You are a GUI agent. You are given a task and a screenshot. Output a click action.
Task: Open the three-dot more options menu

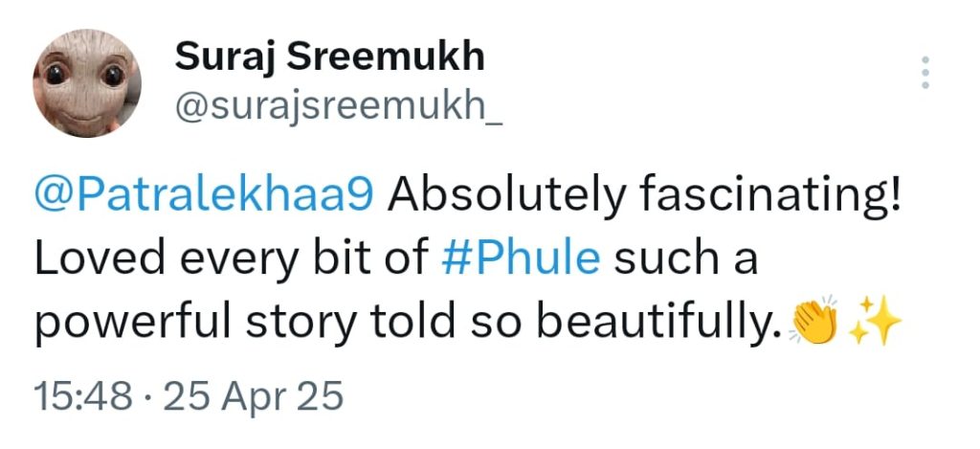tap(924, 73)
